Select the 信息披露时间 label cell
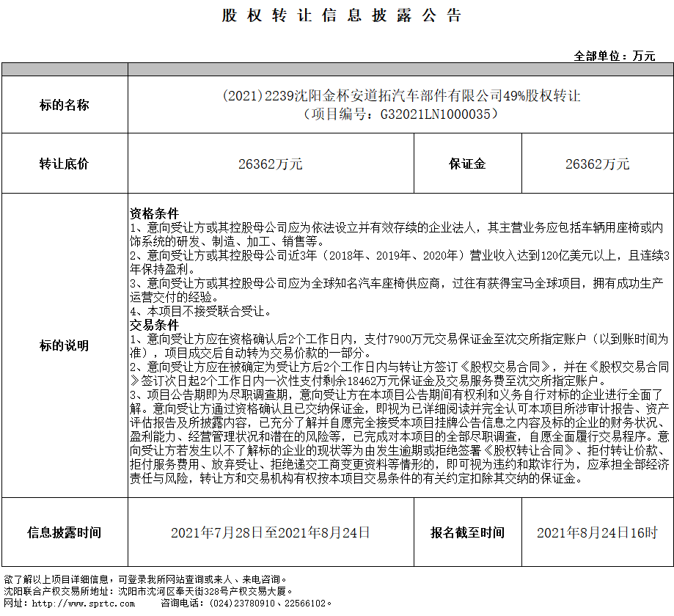The image size is (674, 616). point(65,532)
